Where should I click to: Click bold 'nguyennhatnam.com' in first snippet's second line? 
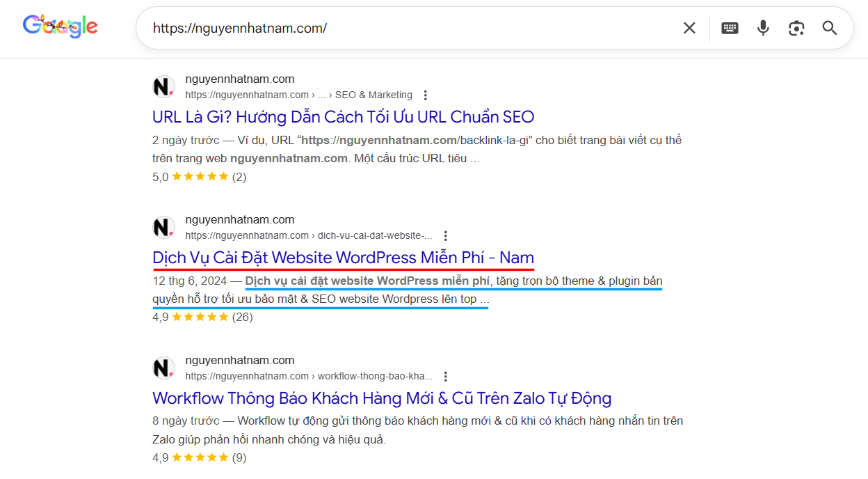tap(289, 159)
